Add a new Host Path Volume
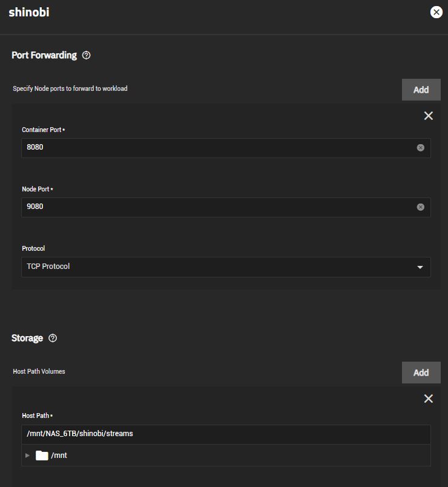Screen dimensions: 448x487 [421, 373]
